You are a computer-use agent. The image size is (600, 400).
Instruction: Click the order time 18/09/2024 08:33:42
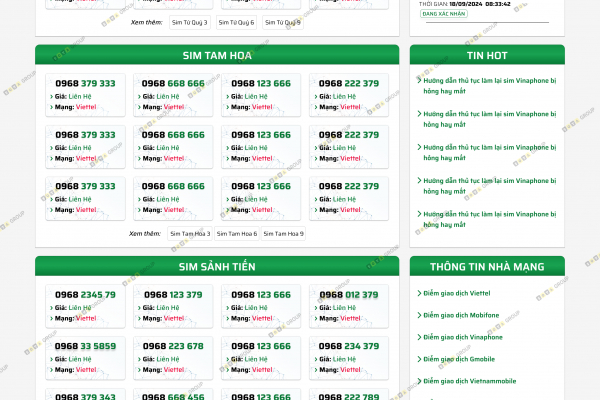click(x=479, y=4)
